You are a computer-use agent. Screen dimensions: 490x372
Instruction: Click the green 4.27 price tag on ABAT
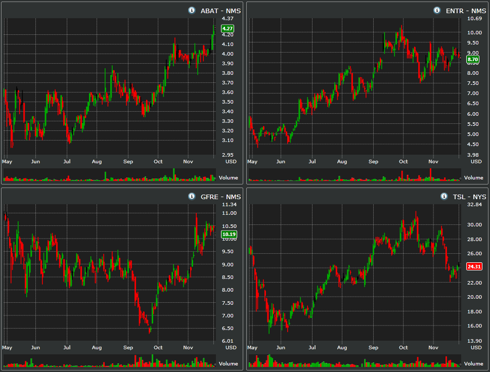[228, 29]
